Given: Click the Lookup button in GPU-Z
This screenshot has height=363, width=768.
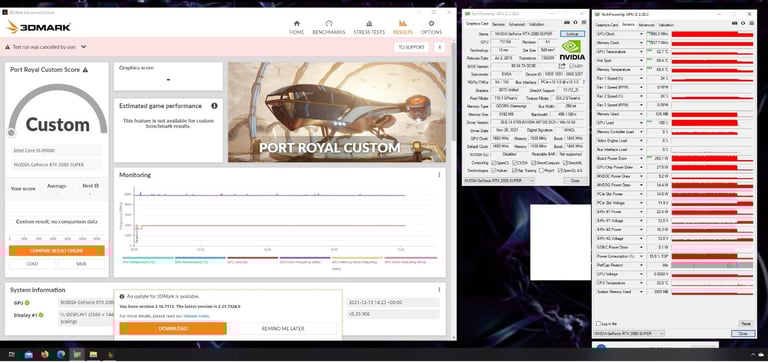Looking at the screenshot, I should coord(572,34).
